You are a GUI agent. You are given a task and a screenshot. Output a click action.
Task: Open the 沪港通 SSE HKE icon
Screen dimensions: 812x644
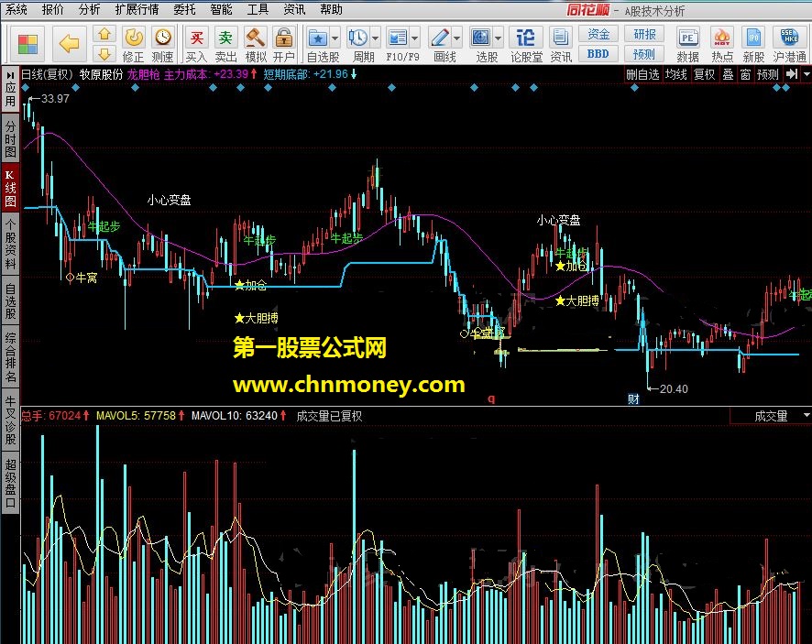click(789, 38)
